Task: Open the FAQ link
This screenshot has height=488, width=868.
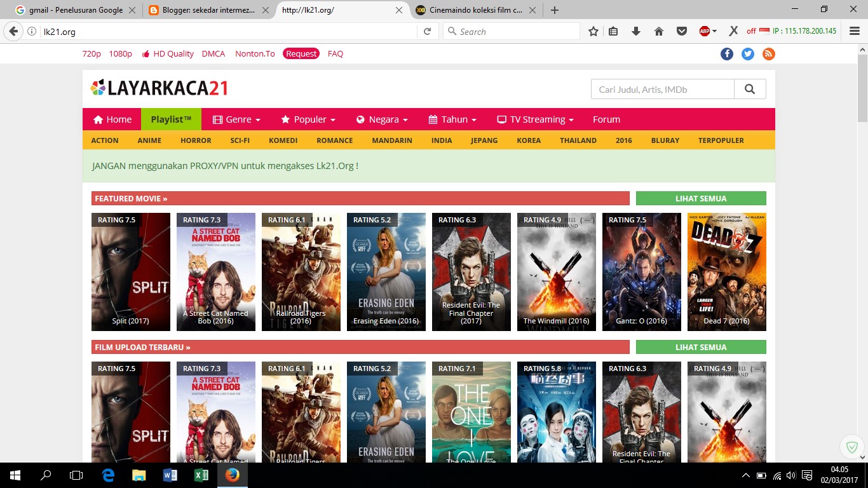Action: [336, 54]
